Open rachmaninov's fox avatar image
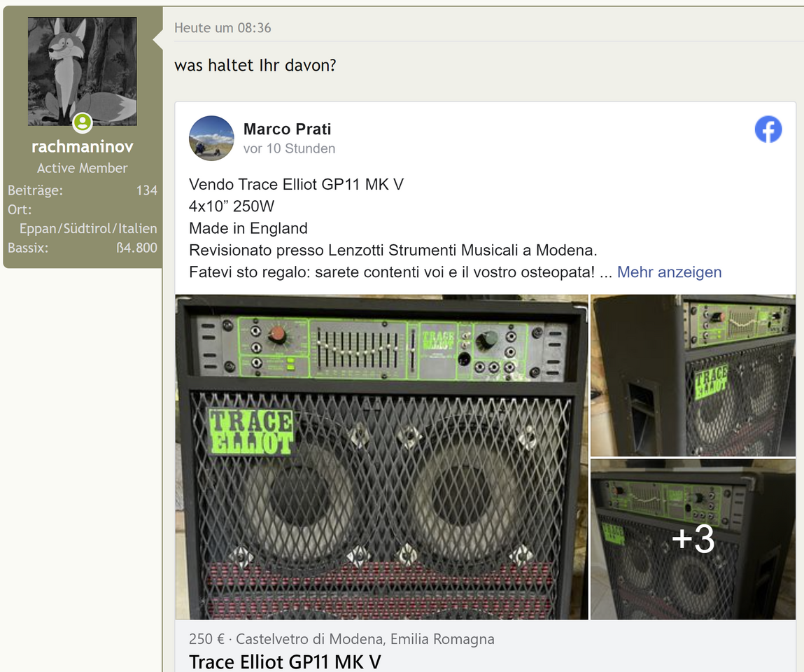804x672 pixels. [82, 71]
